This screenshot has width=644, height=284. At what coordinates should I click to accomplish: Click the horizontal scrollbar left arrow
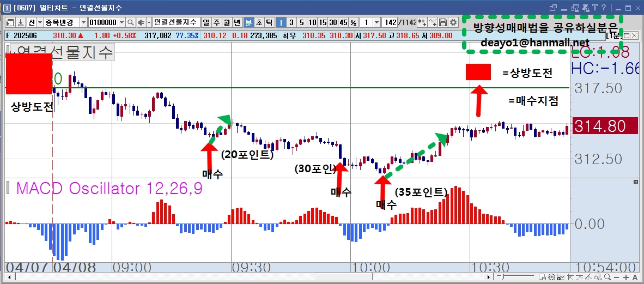(x=8, y=277)
